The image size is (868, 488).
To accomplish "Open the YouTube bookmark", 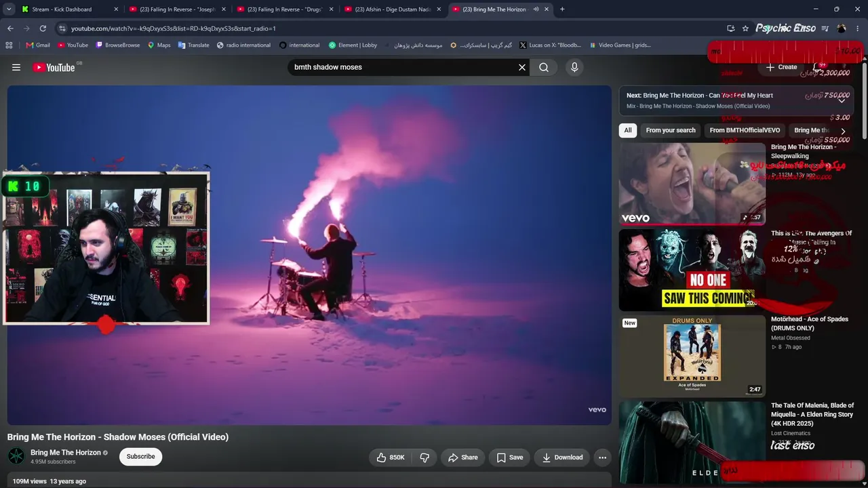I will (73, 45).
